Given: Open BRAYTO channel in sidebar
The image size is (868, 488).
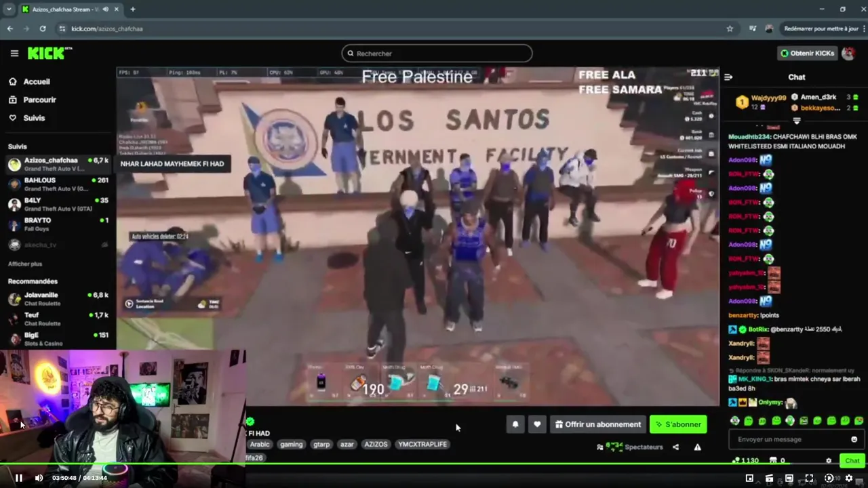Looking at the screenshot, I should tap(58, 224).
